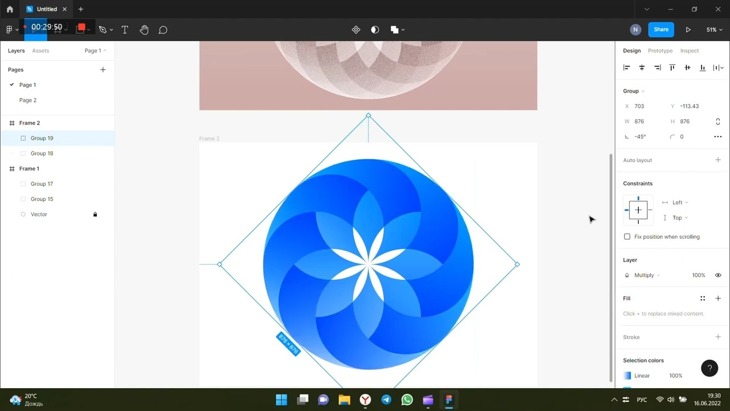730x411 pixels.
Task: Open the Multiply blend mode dropdown
Action: click(645, 275)
